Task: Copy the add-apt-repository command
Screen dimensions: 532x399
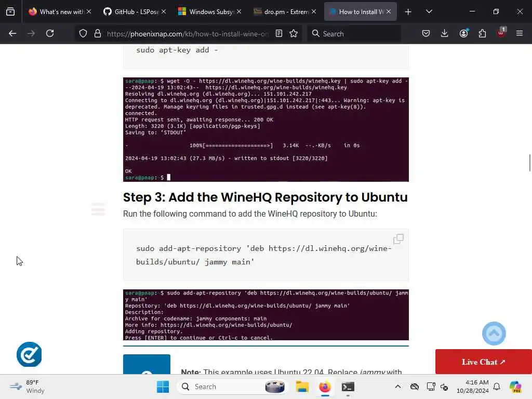Action: click(398, 239)
